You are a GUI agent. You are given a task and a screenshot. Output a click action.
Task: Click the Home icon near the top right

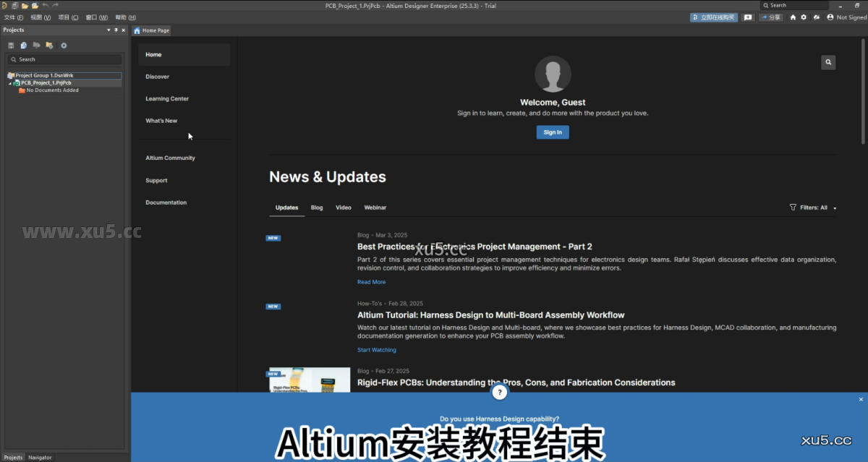793,17
